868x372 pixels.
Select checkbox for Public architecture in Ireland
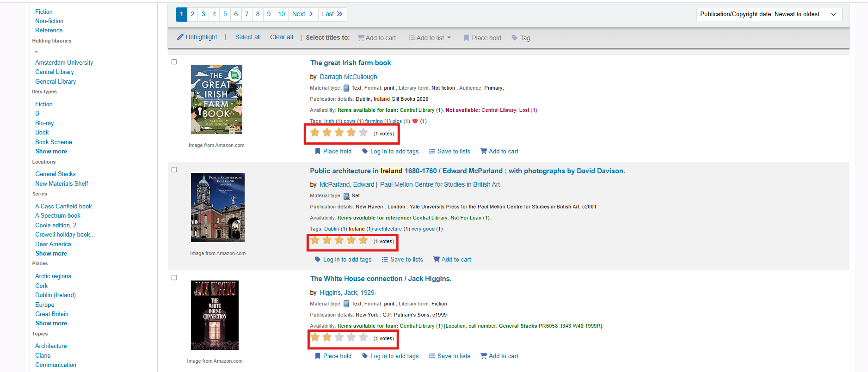[174, 170]
